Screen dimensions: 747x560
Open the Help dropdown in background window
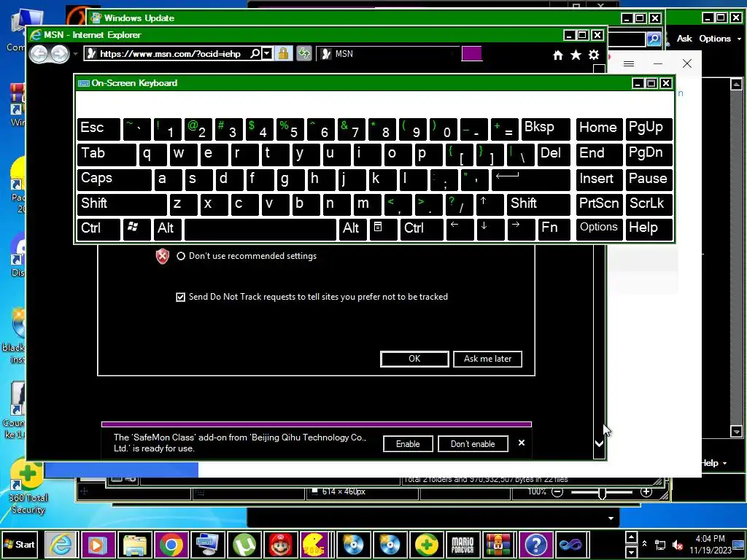pyautogui.click(x=714, y=463)
